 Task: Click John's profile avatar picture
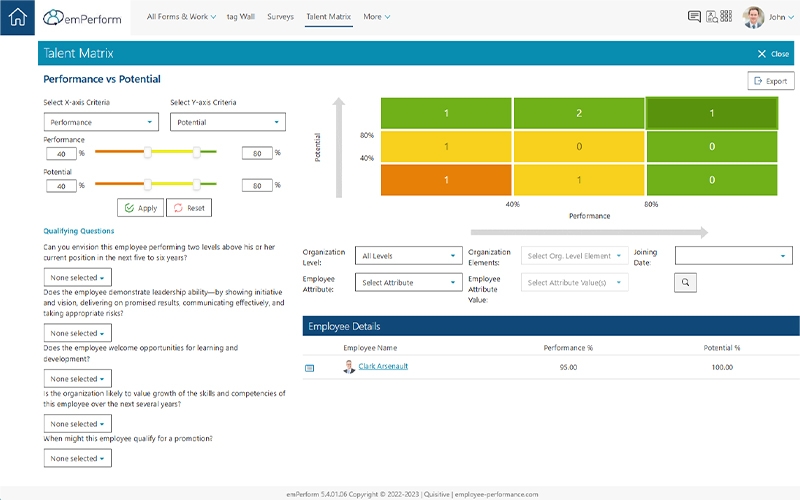coord(754,17)
